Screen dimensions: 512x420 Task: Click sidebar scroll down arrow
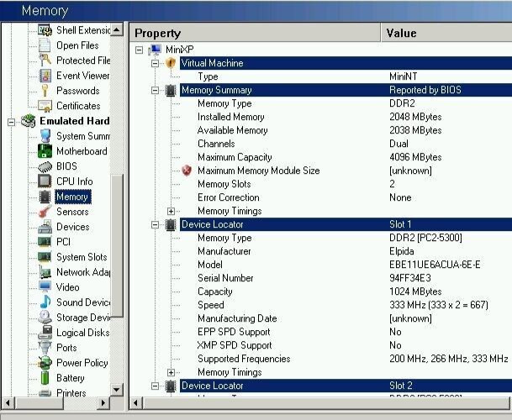pos(117,389)
